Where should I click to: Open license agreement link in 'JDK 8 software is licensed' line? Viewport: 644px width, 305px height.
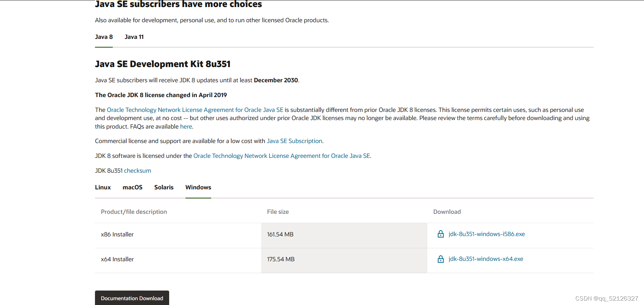tap(282, 156)
